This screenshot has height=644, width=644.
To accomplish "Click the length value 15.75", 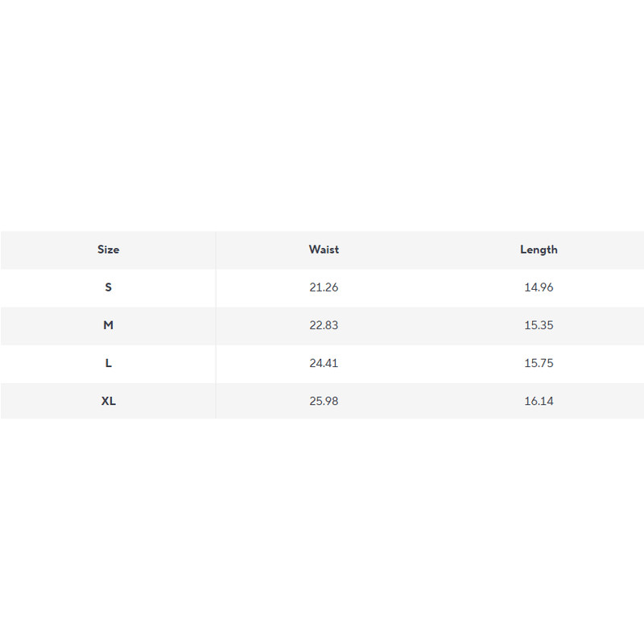I will (x=539, y=363).
